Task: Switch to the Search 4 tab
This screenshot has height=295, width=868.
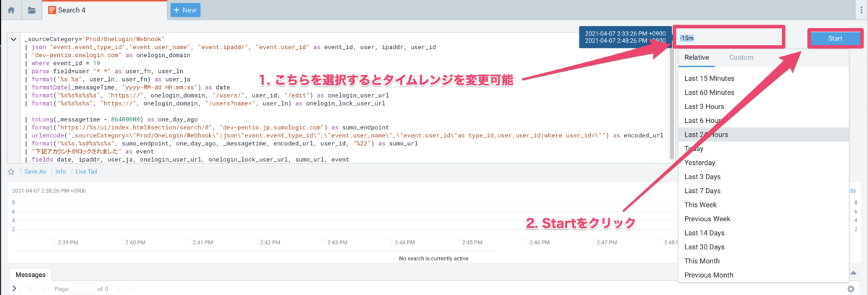Action: pyautogui.click(x=104, y=10)
